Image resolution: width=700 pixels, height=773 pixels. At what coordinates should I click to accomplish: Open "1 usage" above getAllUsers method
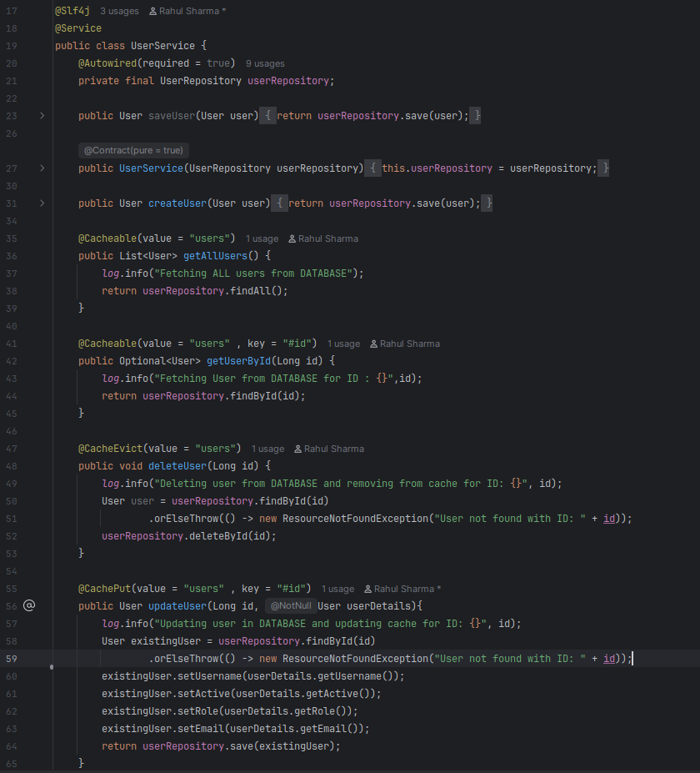click(x=262, y=238)
